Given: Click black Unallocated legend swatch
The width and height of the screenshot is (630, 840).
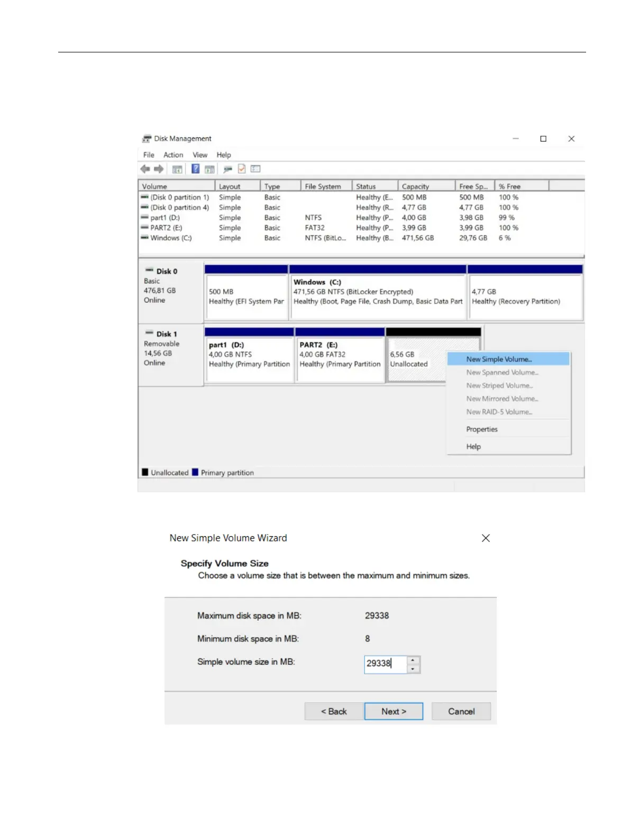Looking at the screenshot, I should [x=145, y=472].
